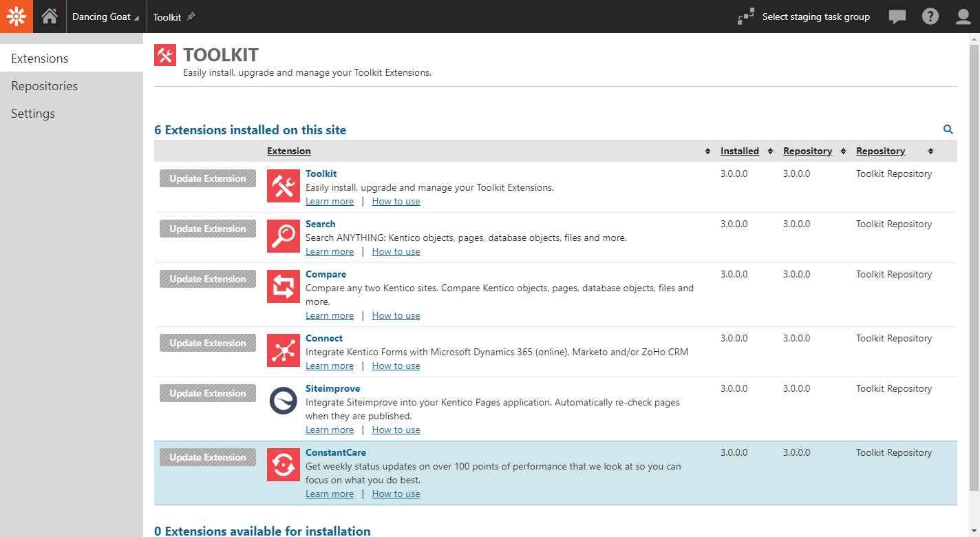Open the chat support icon
Viewport: 980px width, 537px height.
click(897, 17)
